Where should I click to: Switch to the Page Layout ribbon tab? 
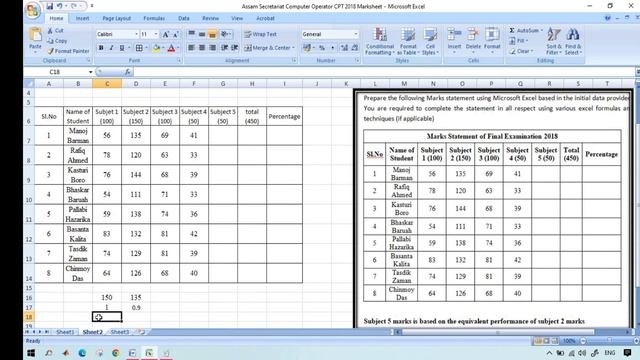(x=117, y=18)
